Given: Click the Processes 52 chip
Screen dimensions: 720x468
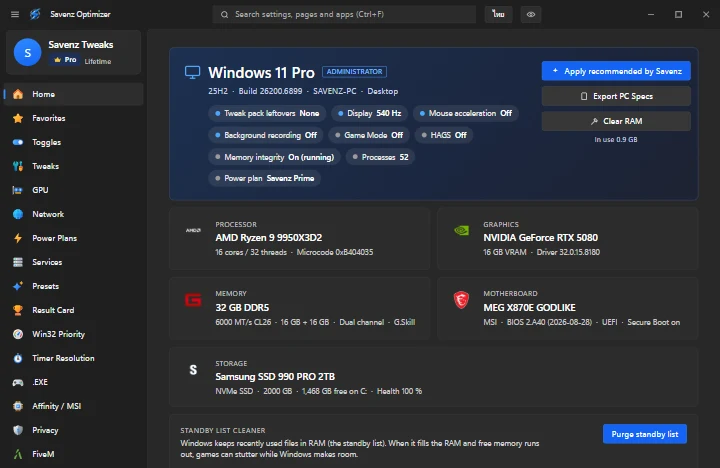Looking at the screenshot, I should tap(380, 157).
